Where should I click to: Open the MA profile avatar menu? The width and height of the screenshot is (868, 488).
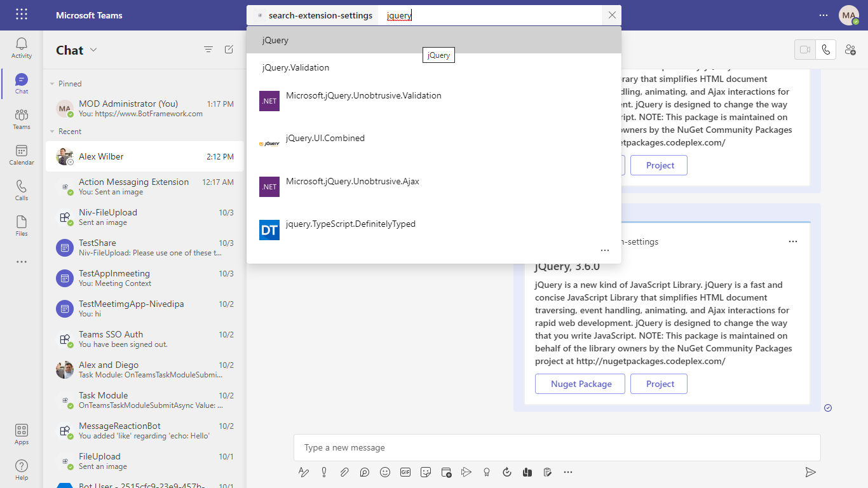[849, 15]
